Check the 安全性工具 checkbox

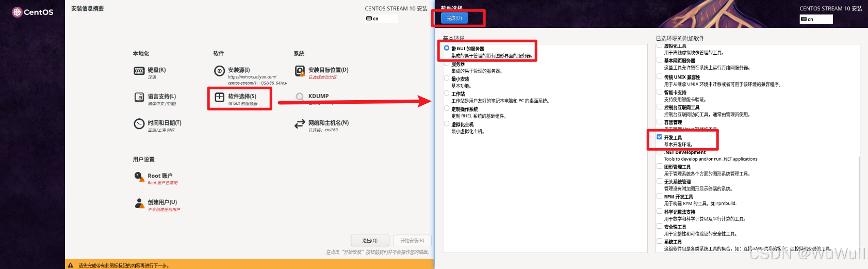[x=659, y=226]
